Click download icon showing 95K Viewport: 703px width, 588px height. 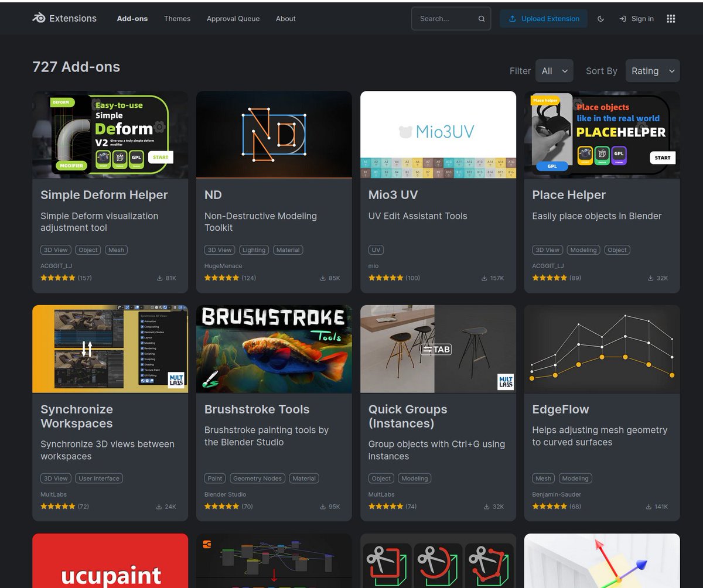(x=323, y=507)
